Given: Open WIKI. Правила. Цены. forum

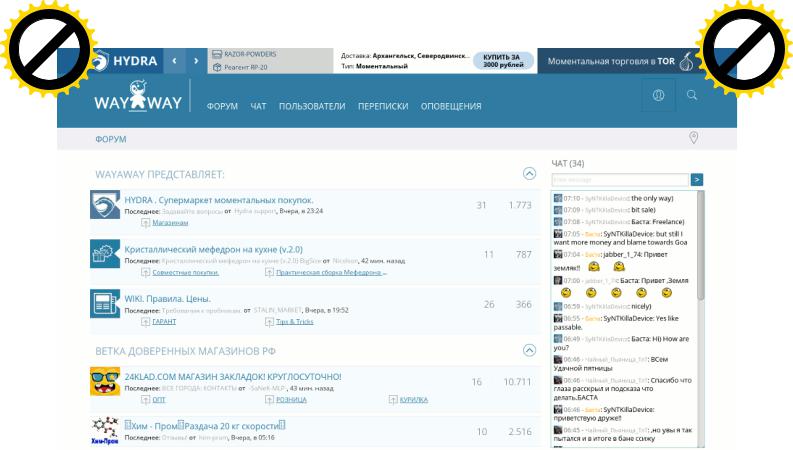Looking at the screenshot, I should tap(167, 299).
